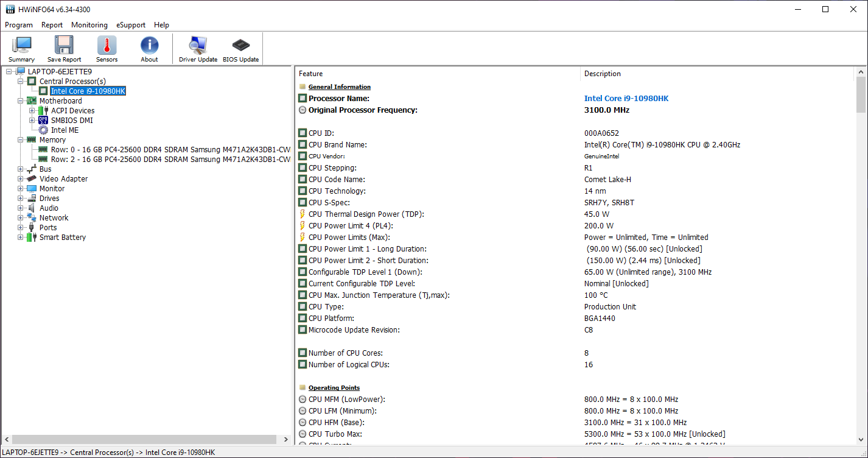Select the Row: 2 memory module entry
Viewport: 868px width, 458px height.
click(x=170, y=160)
